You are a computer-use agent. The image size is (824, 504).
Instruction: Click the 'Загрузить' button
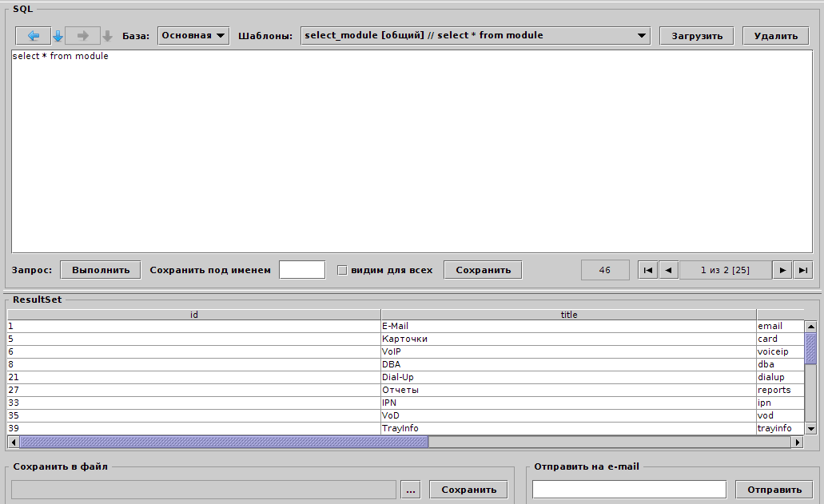[696, 36]
